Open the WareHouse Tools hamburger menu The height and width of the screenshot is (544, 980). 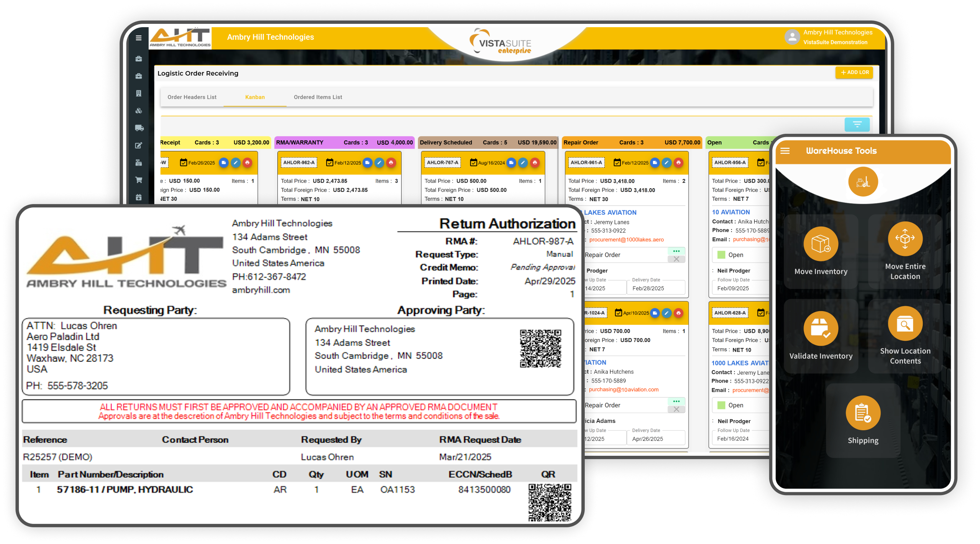785,151
